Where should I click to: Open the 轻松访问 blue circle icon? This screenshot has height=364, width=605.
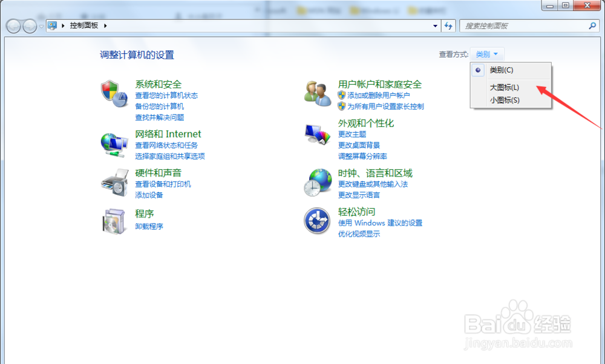click(317, 221)
